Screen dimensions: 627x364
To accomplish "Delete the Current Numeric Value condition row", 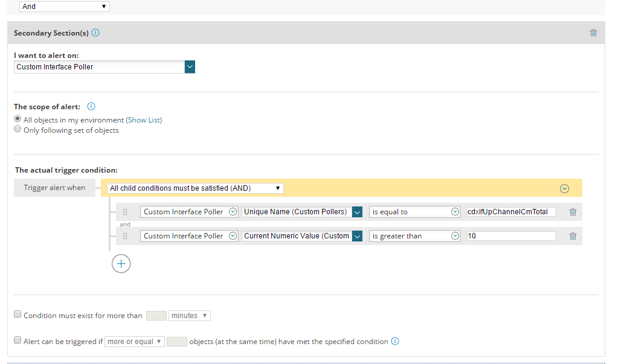I will point(573,236).
